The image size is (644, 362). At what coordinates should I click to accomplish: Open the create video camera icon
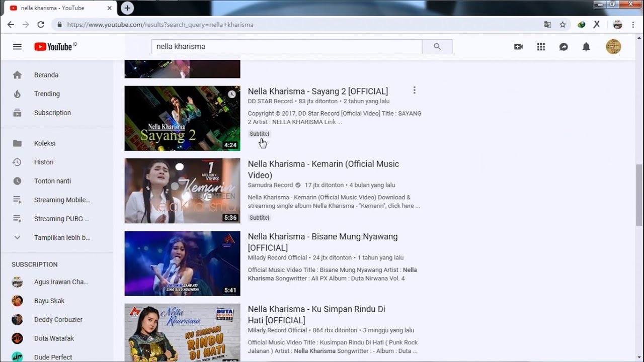point(518,47)
